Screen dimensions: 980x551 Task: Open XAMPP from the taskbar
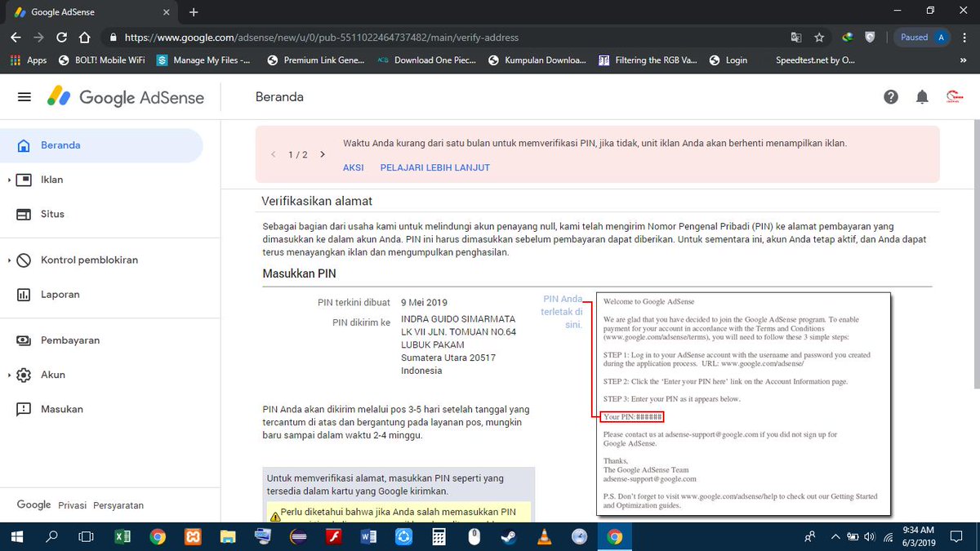pos(194,537)
